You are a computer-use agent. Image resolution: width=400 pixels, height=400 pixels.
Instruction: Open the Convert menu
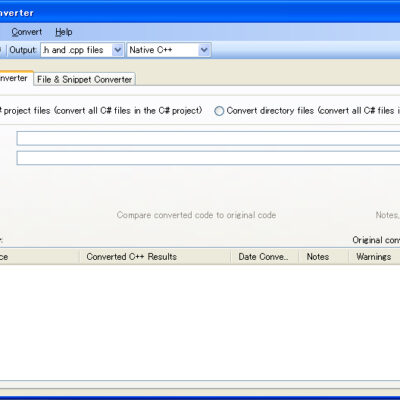(27, 32)
